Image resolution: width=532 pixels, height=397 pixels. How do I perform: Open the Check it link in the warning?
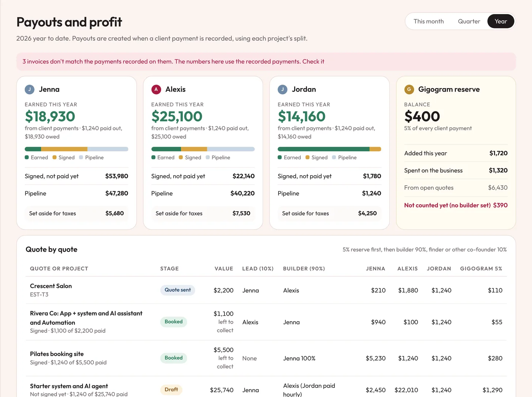click(x=313, y=62)
